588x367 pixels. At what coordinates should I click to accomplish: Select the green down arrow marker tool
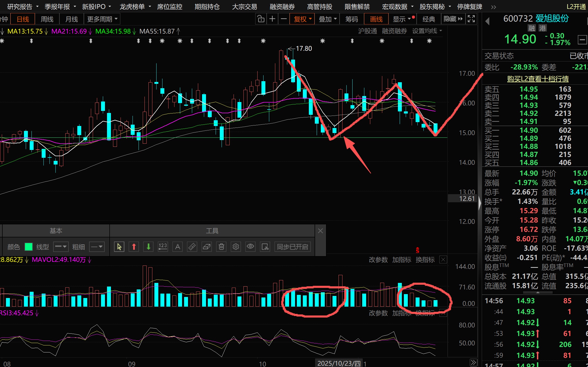tap(148, 246)
